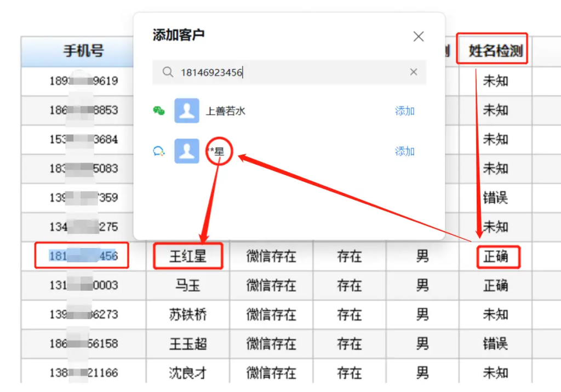Image resolution: width=561 pixels, height=392 pixels.
Task: Click the 微信存在 cell for 王红星
Action: [271, 256]
